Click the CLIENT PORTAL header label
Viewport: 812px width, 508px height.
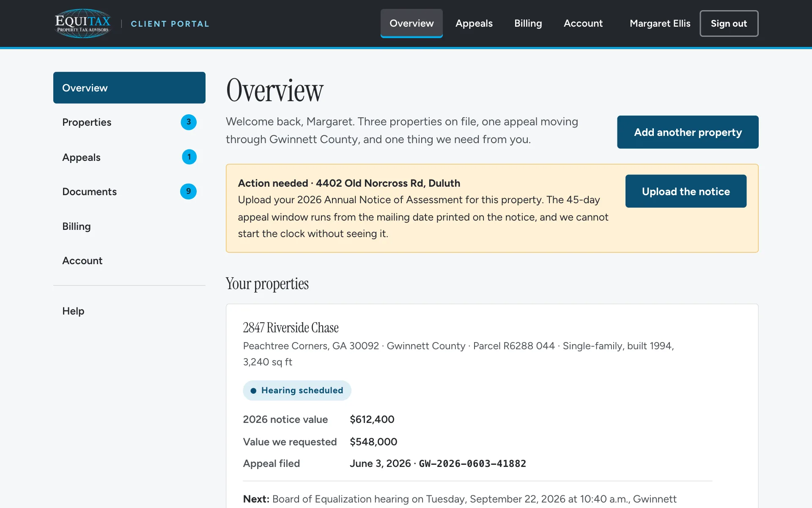point(170,24)
